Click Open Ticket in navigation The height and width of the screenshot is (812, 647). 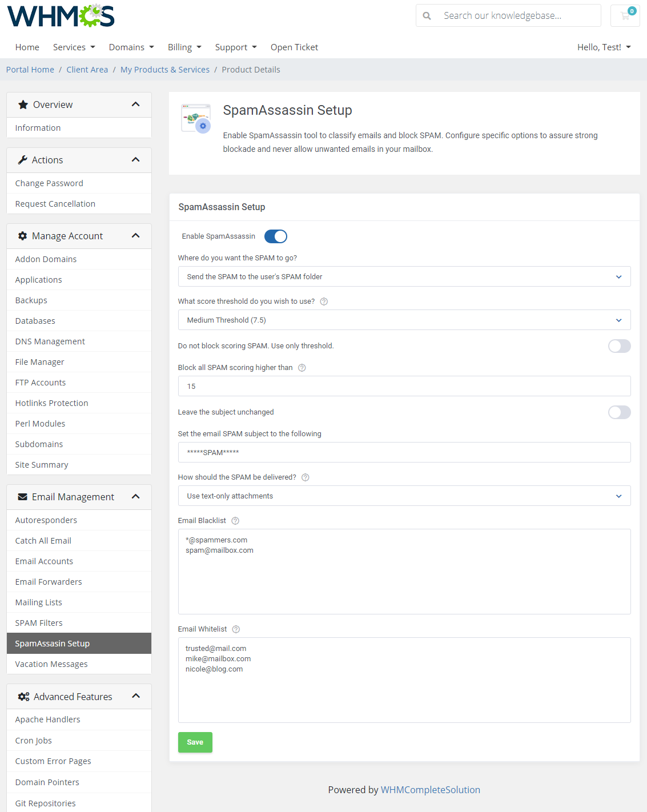click(294, 47)
